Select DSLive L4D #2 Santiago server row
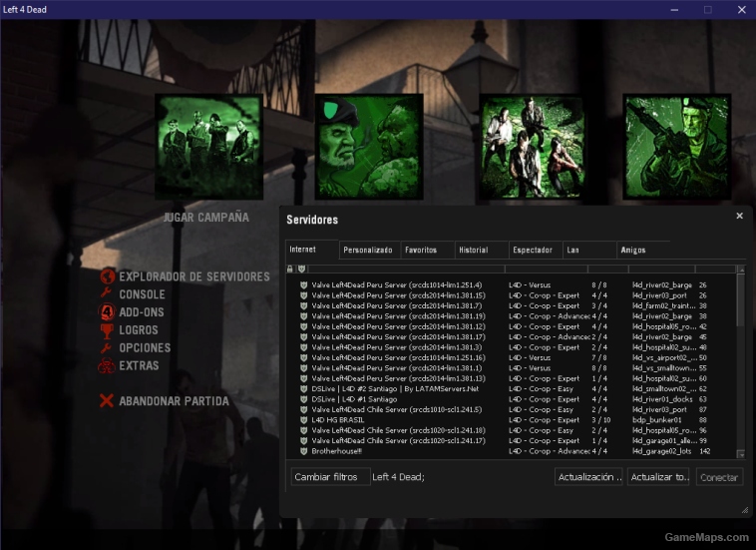This screenshot has height=550, width=756. point(511,389)
